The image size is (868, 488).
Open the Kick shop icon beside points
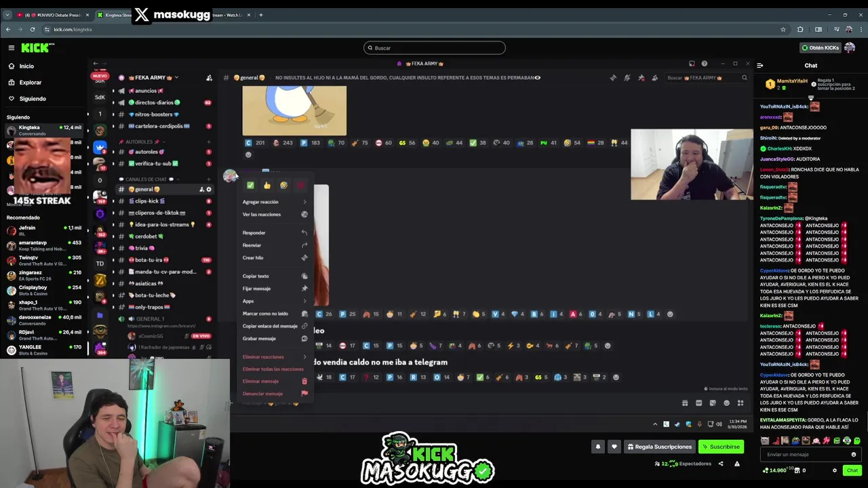[797, 470]
